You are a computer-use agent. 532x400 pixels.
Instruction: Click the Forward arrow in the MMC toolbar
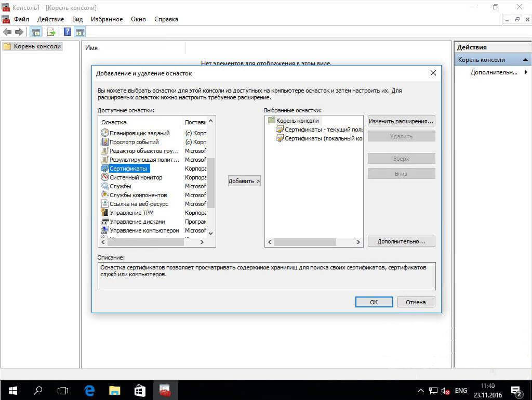[19, 32]
